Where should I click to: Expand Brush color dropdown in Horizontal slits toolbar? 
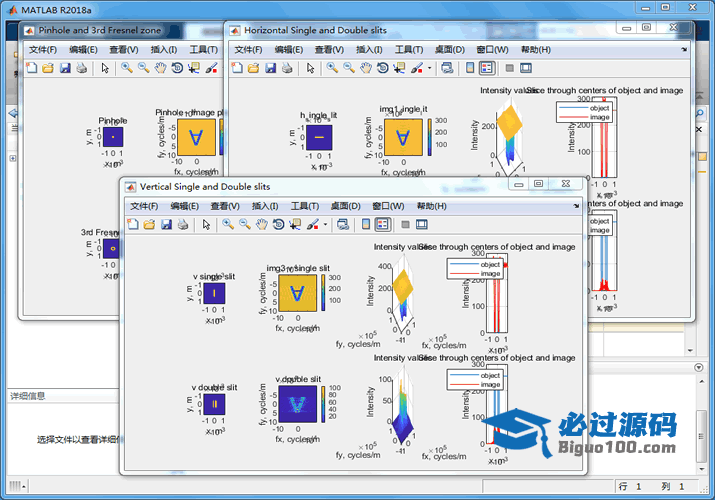pyautogui.click(x=430, y=68)
